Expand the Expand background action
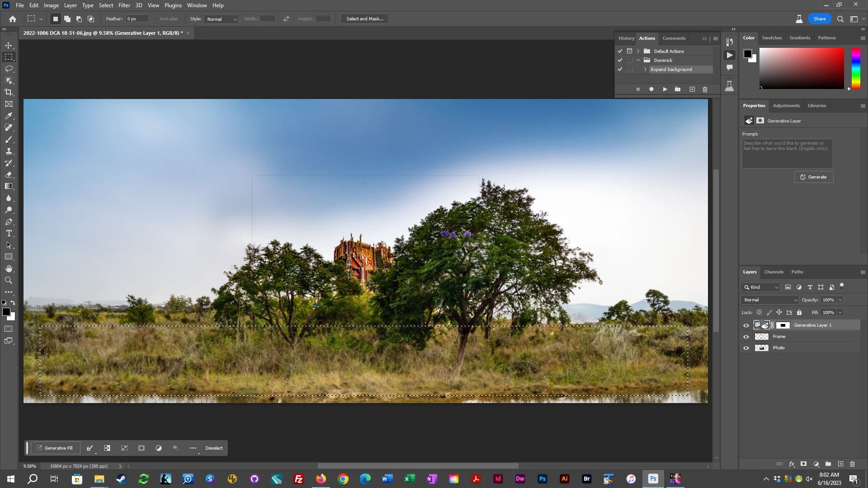The image size is (868, 488). tap(645, 70)
